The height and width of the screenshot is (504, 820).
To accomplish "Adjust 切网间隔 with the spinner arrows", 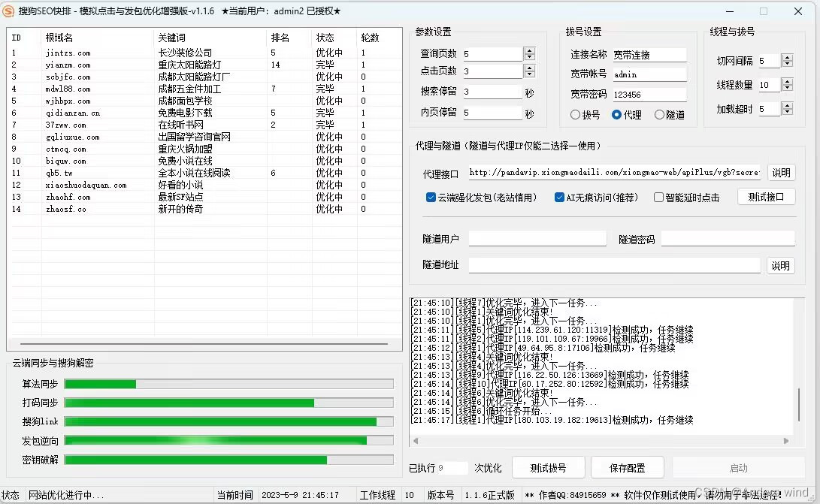I will tap(787, 61).
